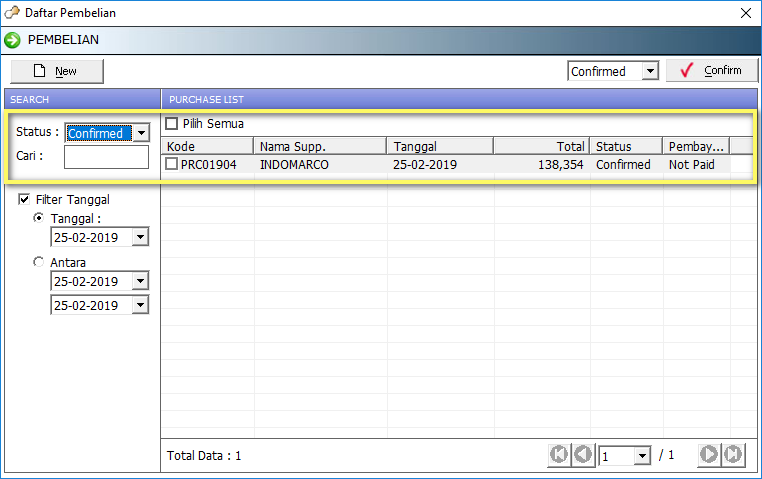Sort list by the Total column header
Viewport: 762px width, 479px height.
coord(540,146)
